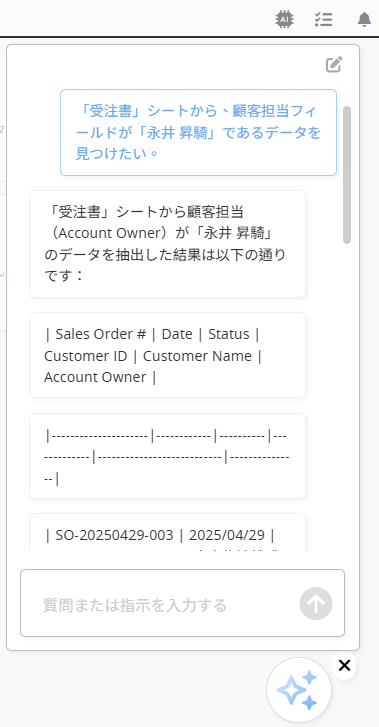Send the message with the arrow button
The width and height of the screenshot is (379, 727).
(x=316, y=604)
